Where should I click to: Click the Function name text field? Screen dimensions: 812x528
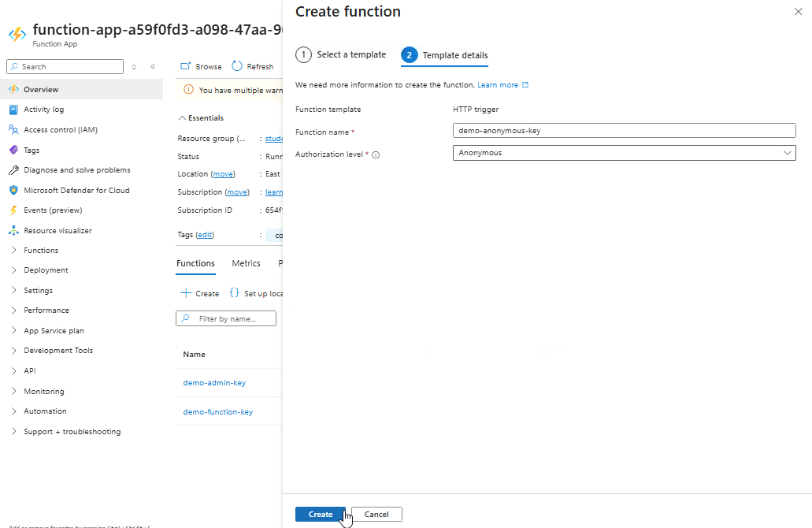pyautogui.click(x=624, y=131)
